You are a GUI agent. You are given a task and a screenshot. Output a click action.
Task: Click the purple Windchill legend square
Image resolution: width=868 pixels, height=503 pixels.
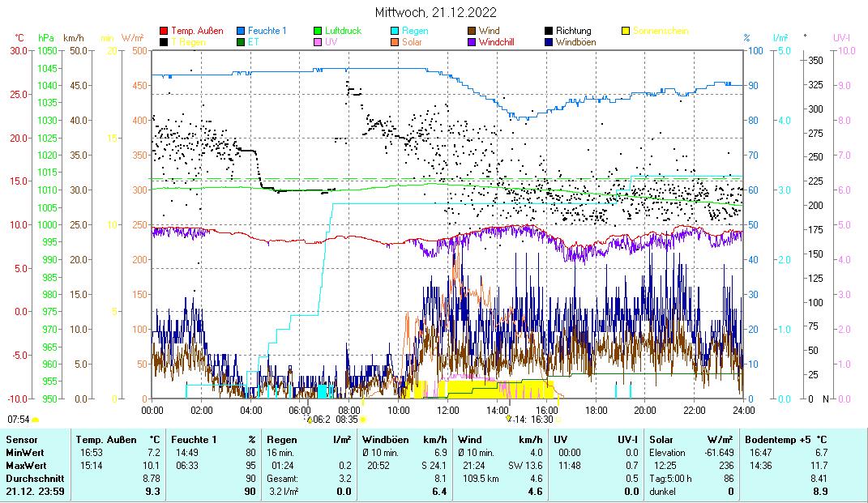tap(472, 42)
